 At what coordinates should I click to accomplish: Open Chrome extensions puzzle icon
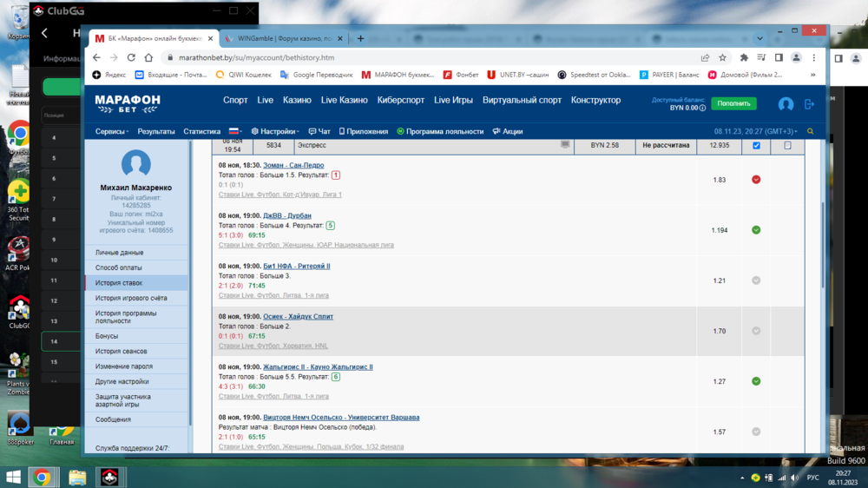(744, 58)
